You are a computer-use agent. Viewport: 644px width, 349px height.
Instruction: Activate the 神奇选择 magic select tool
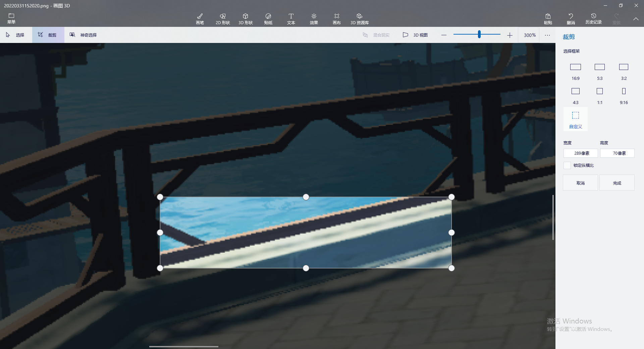pos(83,35)
